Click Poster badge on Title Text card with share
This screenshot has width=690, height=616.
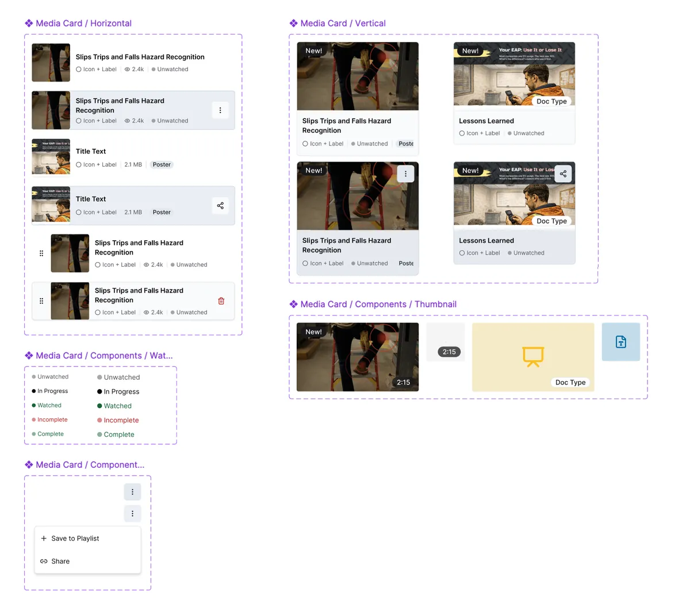pos(162,213)
